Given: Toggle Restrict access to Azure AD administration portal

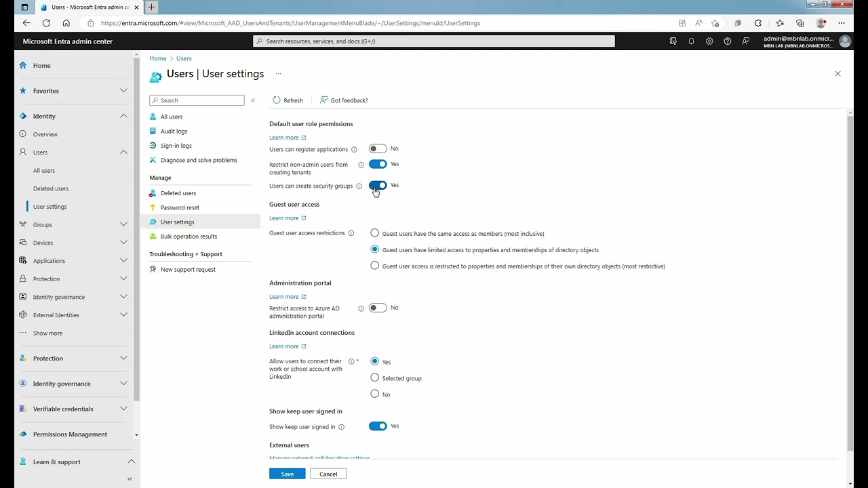Looking at the screenshot, I should [x=378, y=308].
